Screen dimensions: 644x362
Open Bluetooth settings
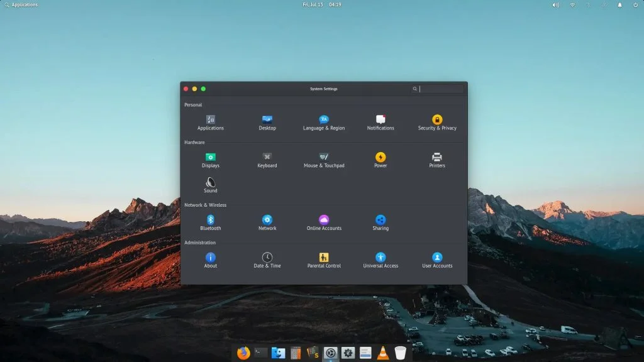pyautogui.click(x=210, y=222)
